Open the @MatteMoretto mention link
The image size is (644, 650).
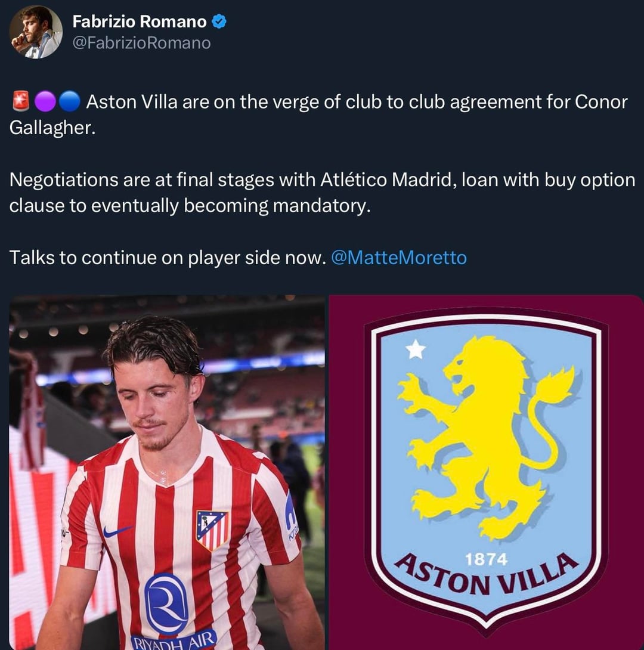coord(398,258)
